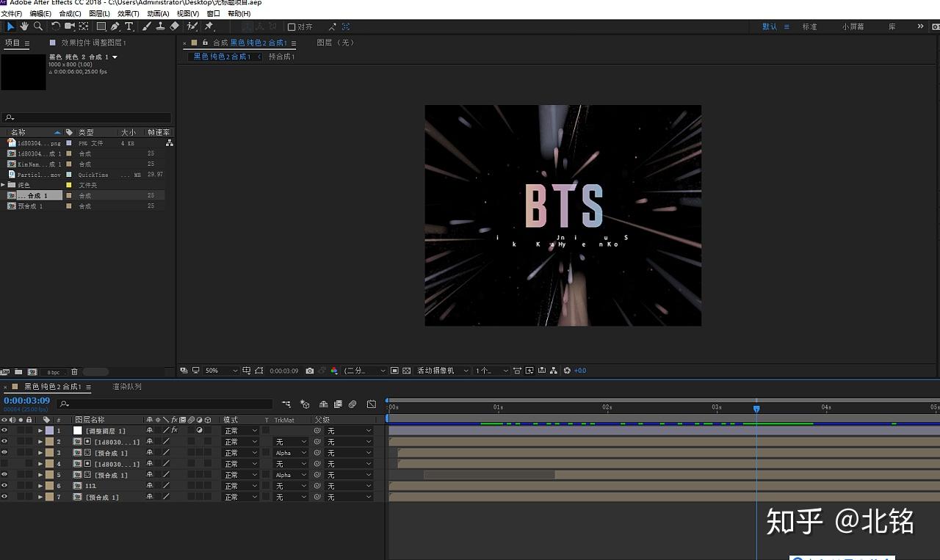The width and height of the screenshot is (940, 560).
Task: Select the Pan Behind anchor point tool
Action: click(x=84, y=26)
